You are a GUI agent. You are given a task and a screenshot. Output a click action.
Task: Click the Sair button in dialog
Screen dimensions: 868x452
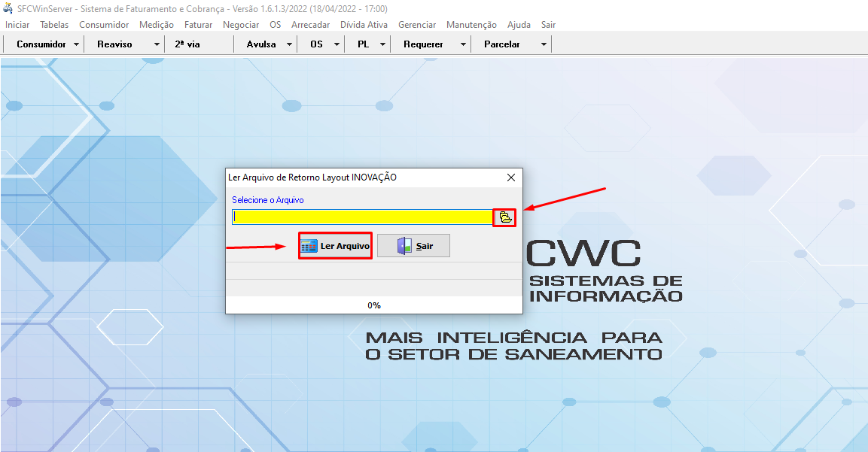[x=413, y=246]
